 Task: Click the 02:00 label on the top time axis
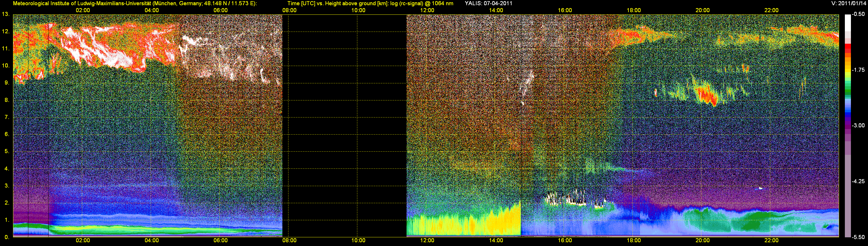[x=83, y=10]
